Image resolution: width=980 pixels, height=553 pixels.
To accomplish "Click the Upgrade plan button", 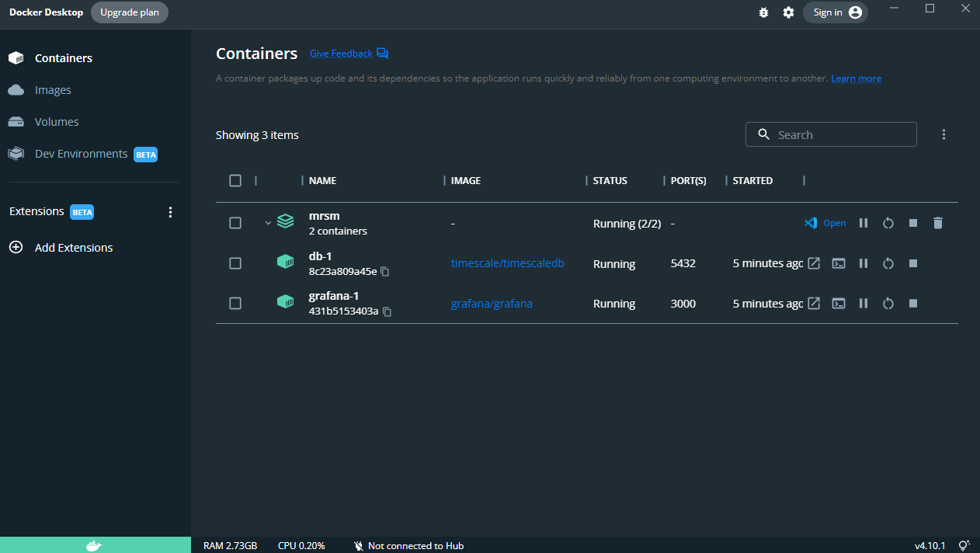I will [x=130, y=12].
